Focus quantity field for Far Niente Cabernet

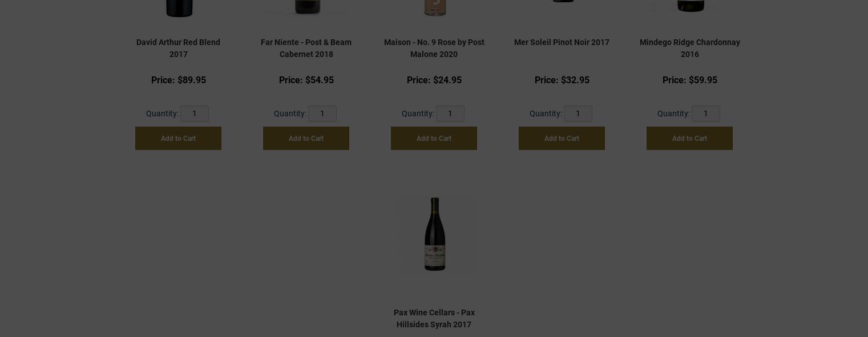point(322,113)
